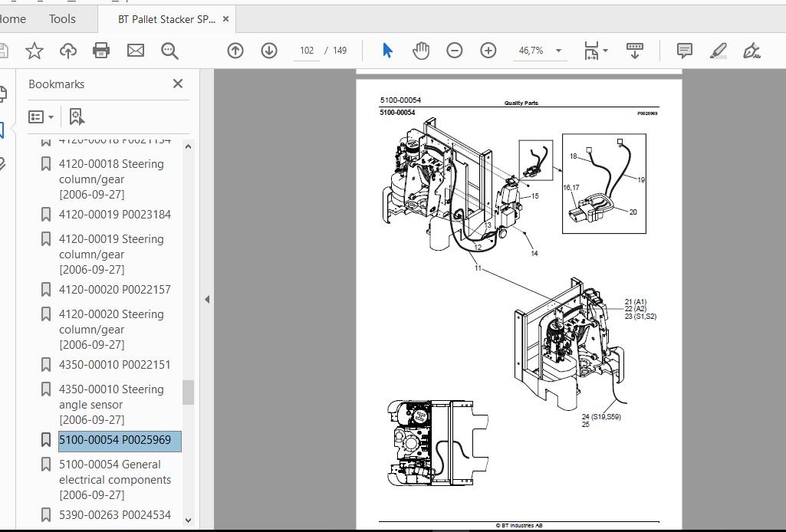Open bookmark 5100-00054 General electrical components
The image size is (786, 532).
point(115,479)
